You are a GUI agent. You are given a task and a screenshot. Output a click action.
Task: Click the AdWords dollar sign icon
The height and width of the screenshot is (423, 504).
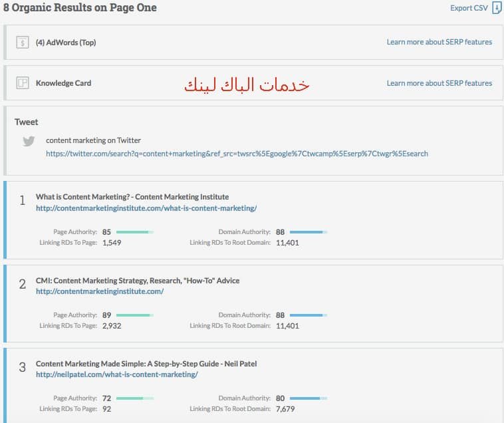pos(23,43)
